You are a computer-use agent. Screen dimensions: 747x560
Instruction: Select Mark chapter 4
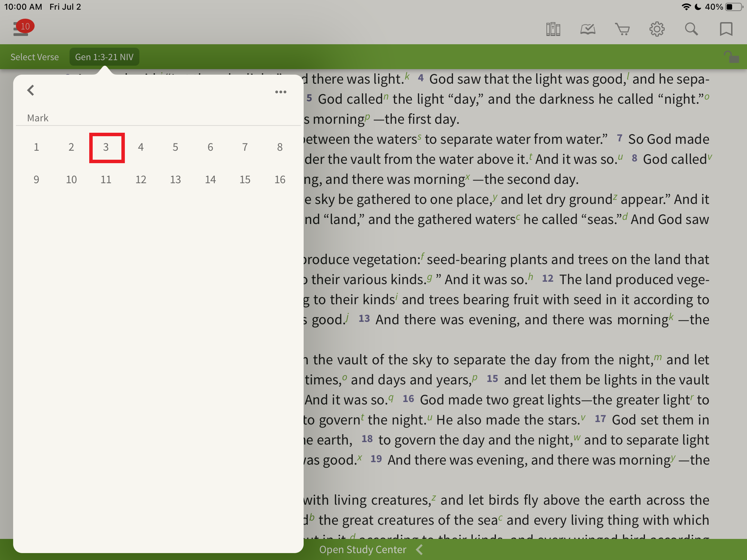(x=141, y=147)
